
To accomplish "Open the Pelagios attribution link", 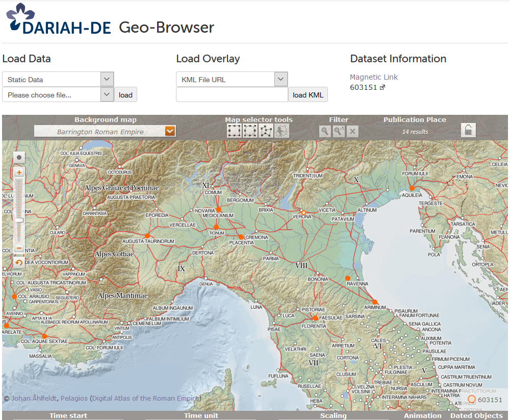I will click(x=74, y=398).
